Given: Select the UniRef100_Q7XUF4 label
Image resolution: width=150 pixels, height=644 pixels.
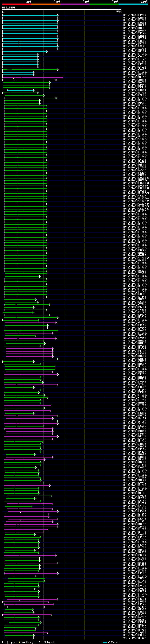Looking at the screenshot, I should [x=135, y=39].
